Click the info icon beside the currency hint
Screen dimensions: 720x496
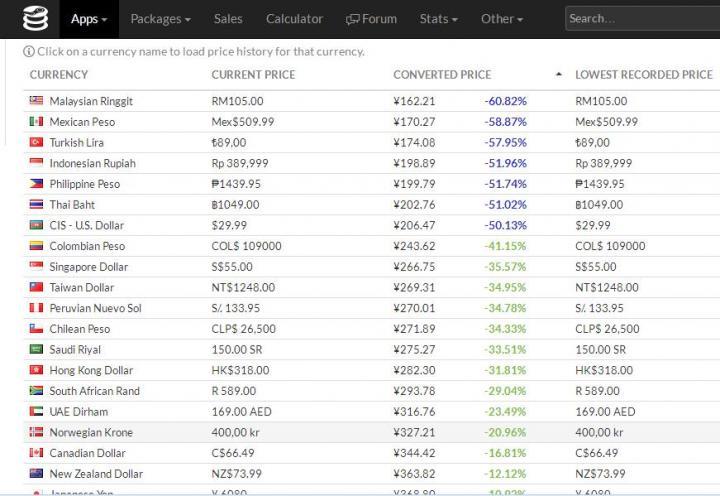pyautogui.click(x=28, y=52)
